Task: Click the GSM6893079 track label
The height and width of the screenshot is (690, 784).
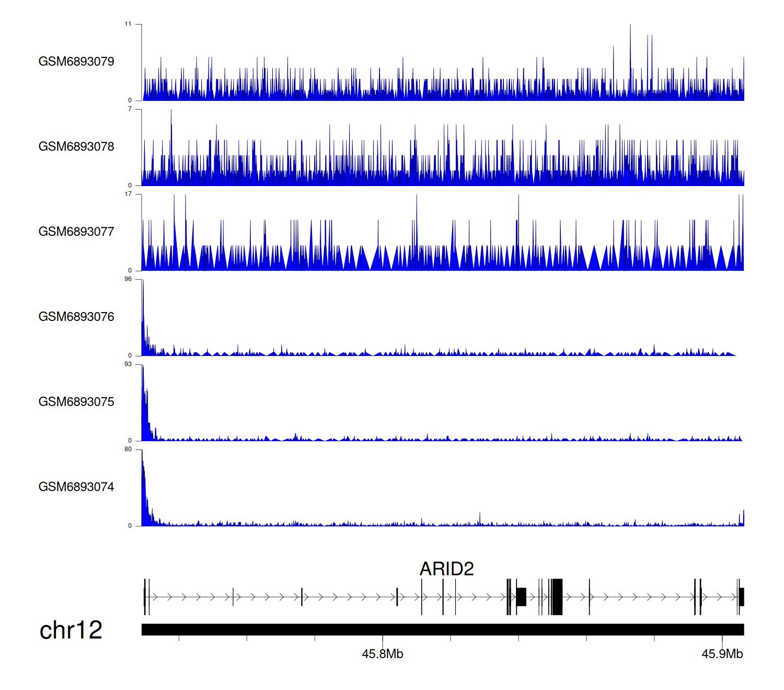Action: click(76, 62)
